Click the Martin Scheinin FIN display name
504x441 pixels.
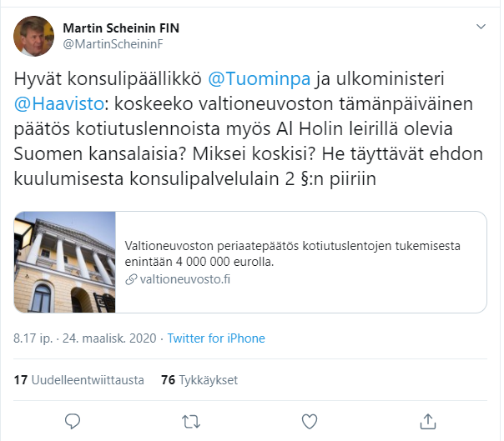coord(121,28)
